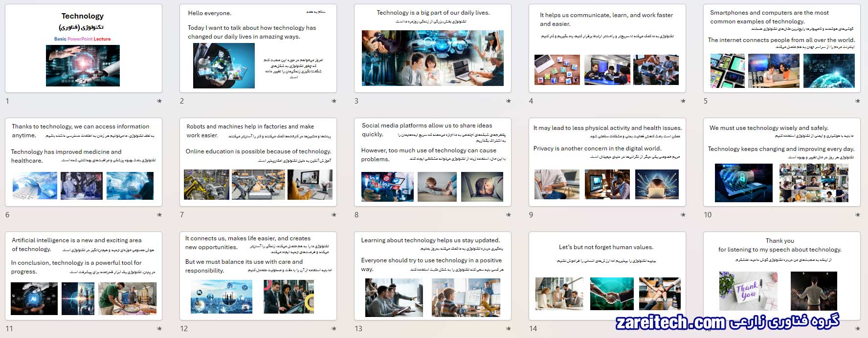Image resolution: width=868 pixels, height=338 pixels.
Task: Select the 'Thank you' closing slide thumbnail
Action: tap(782, 276)
